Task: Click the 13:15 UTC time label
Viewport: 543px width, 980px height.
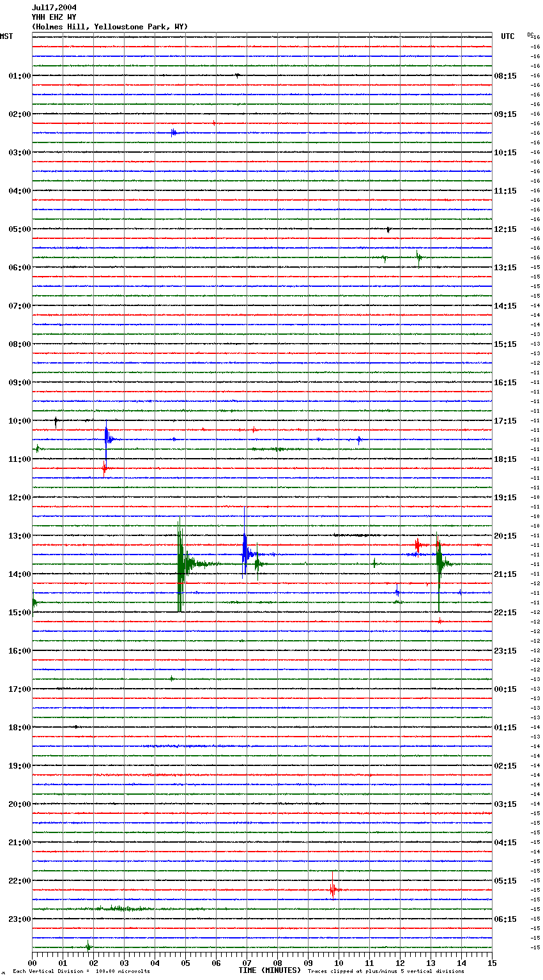Action: (x=505, y=268)
